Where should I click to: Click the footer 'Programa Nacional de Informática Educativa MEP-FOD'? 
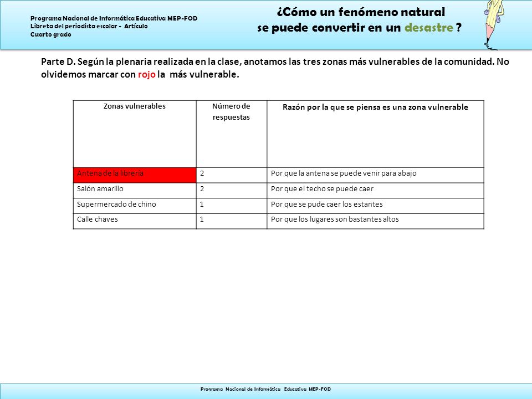point(265,389)
